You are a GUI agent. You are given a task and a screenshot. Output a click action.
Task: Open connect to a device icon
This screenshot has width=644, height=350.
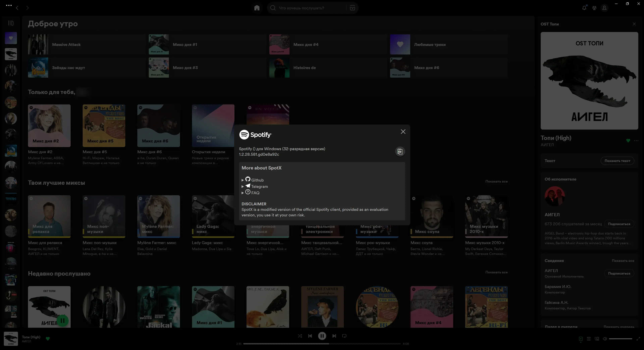[x=597, y=339]
